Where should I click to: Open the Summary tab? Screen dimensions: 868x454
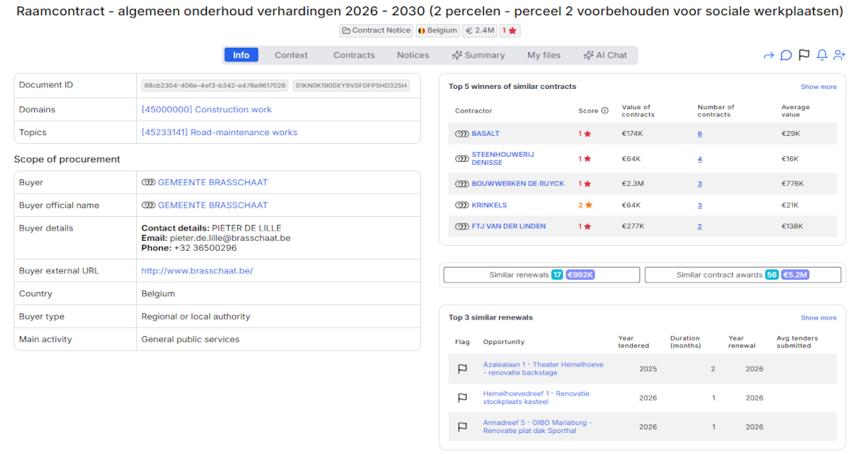pos(478,55)
